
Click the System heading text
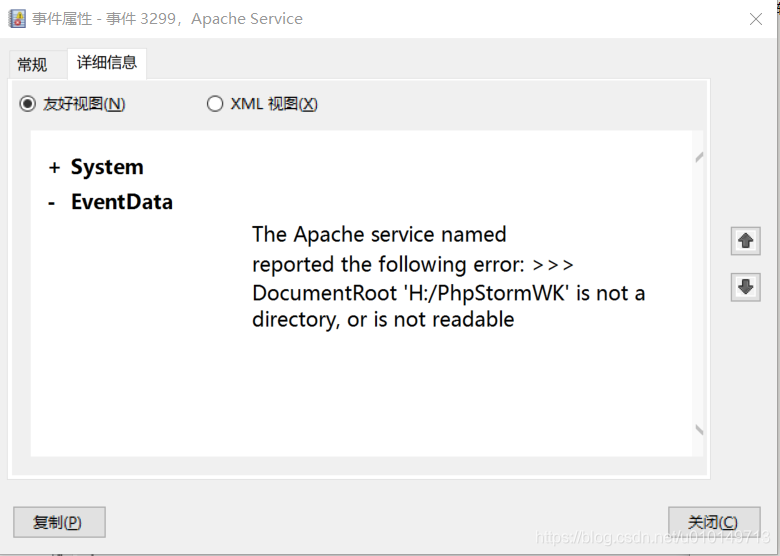tap(107, 167)
